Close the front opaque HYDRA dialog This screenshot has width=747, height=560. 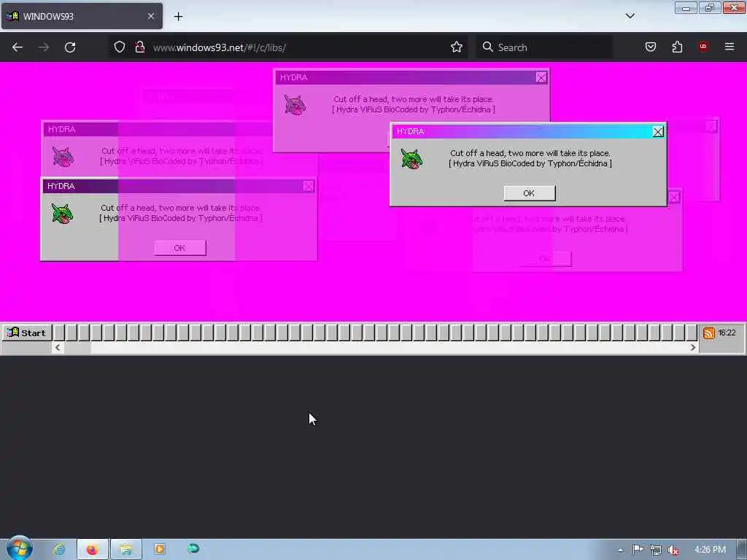click(658, 131)
